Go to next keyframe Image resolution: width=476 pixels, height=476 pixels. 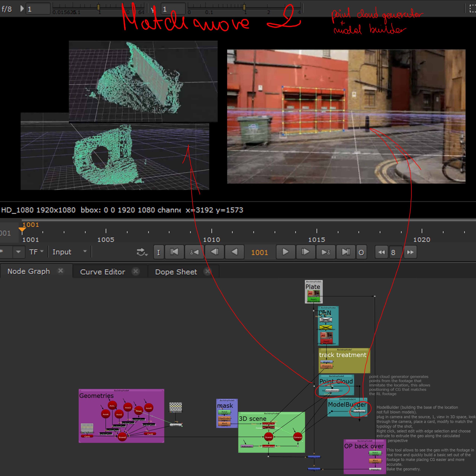coord(325,252)
